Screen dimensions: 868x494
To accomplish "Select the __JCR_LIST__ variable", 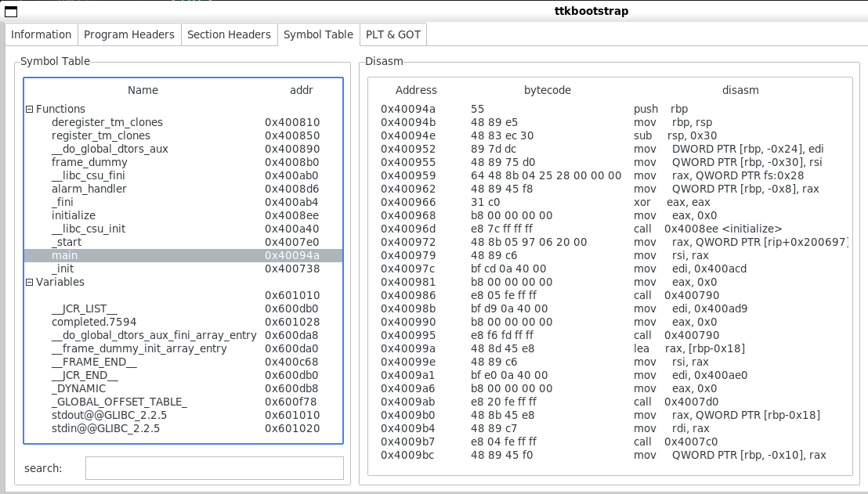I will click(183, 308).
